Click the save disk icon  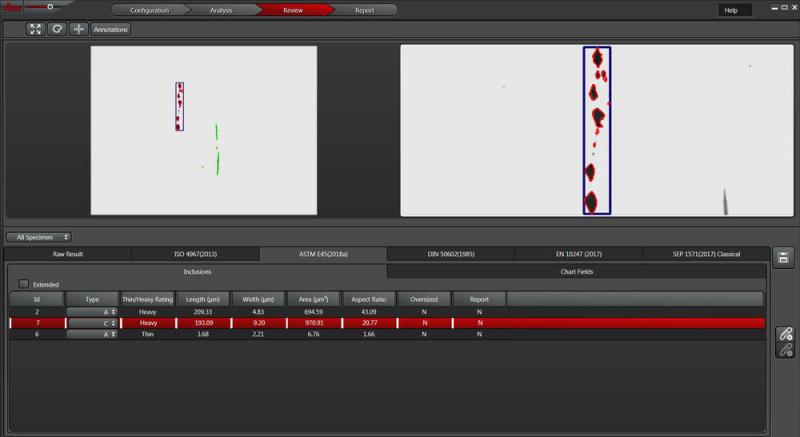(x=784, y=258)
